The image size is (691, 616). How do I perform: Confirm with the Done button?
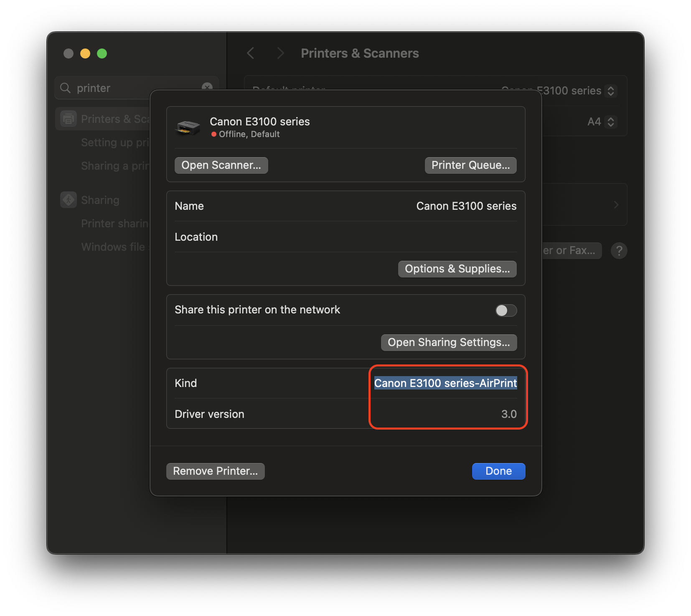point(498,471)
